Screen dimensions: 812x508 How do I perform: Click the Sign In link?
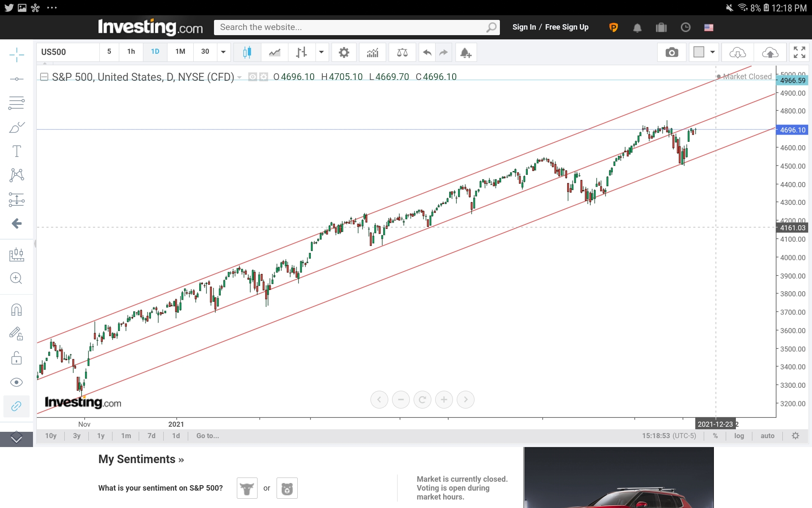pos(524,27)
